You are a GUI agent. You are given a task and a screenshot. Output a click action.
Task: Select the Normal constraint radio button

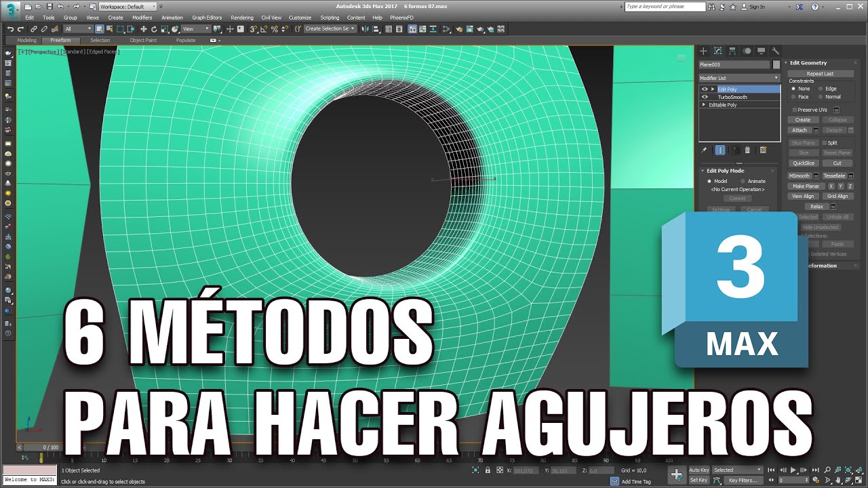tap(821, 97)
